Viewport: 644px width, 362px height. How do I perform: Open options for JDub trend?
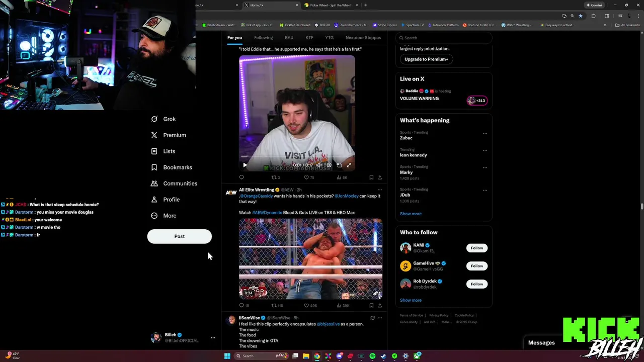485,190
